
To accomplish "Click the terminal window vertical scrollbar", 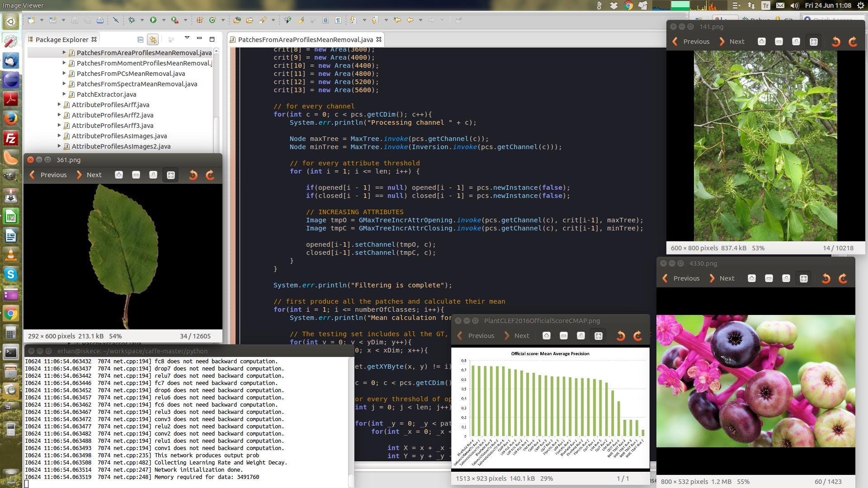I will [x=351, y=416].
